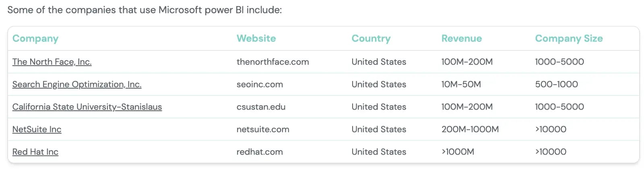Select the netsuite.com website cell
This screenshot has height=174, width=644.
click(263, 129)
